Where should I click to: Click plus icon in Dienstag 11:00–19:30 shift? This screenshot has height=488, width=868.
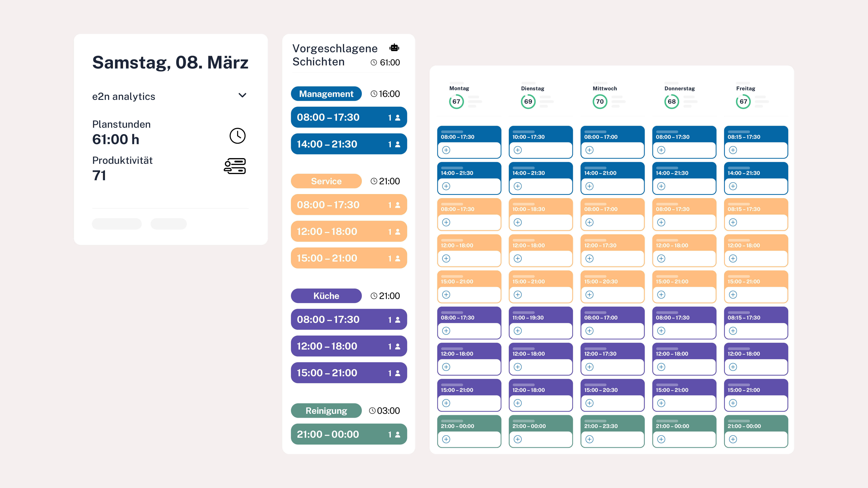point(518,331)
